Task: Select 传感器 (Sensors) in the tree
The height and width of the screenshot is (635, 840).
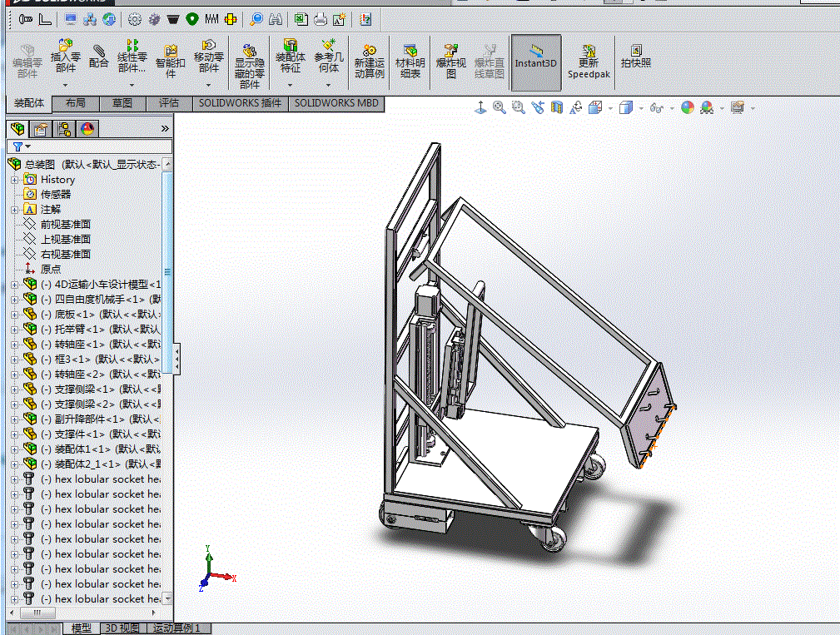Action: pos(55,195)
